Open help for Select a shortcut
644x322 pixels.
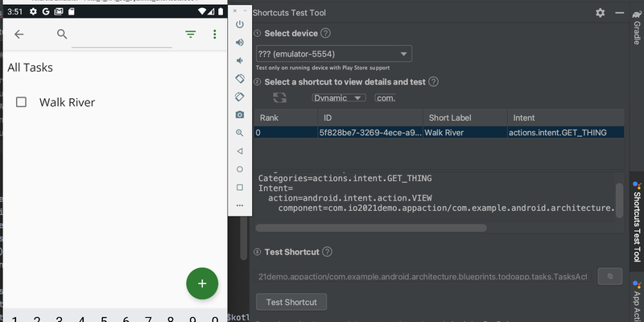pos(433,82)
